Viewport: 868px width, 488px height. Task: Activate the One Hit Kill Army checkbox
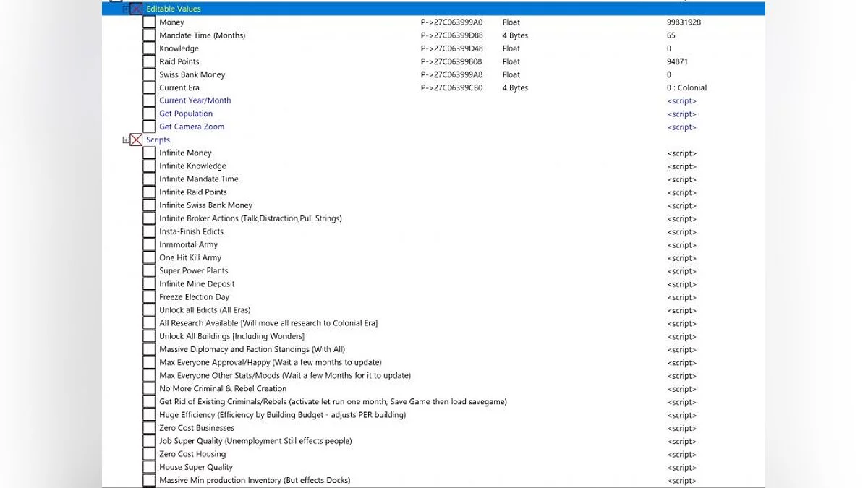tap(149, 257)
